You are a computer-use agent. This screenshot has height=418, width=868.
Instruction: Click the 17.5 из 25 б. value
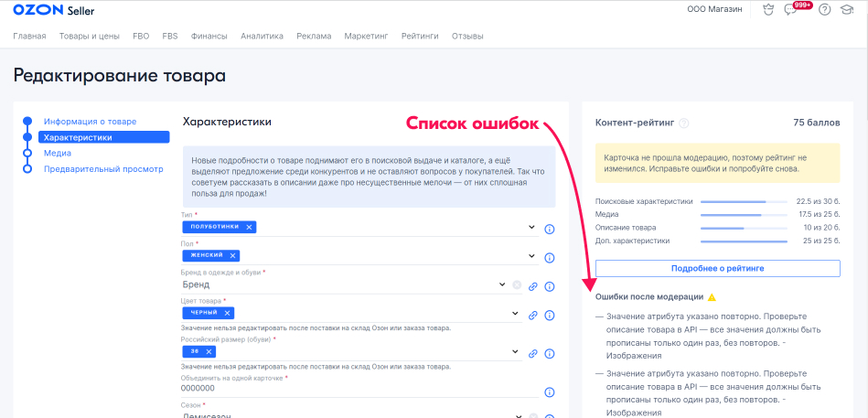point(819,214)
